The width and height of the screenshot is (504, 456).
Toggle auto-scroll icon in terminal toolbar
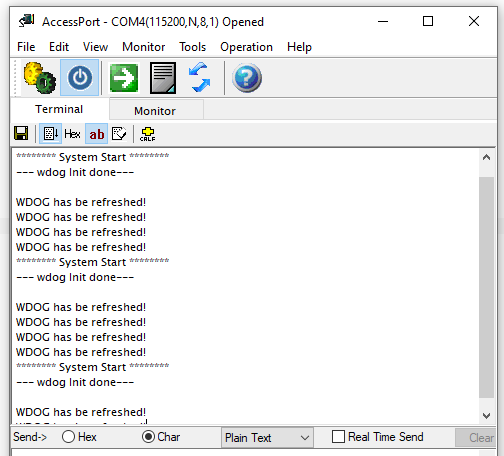click(x=51, y=134)
